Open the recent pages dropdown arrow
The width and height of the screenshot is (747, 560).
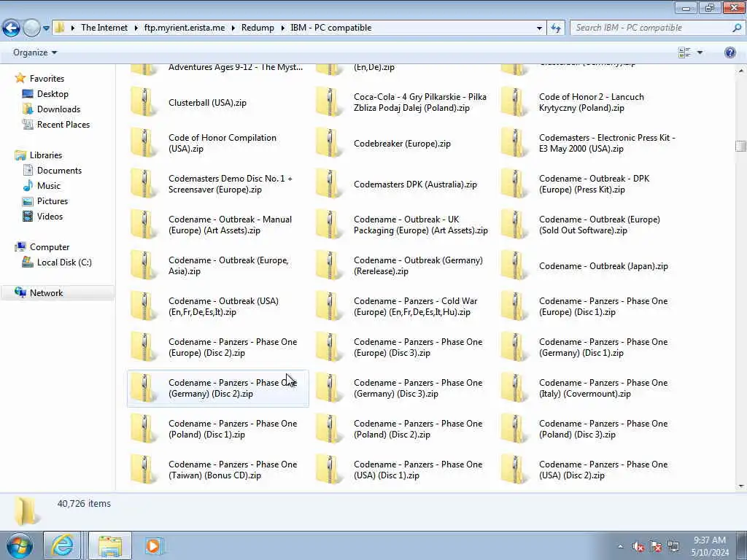click(x=46, y=28)
